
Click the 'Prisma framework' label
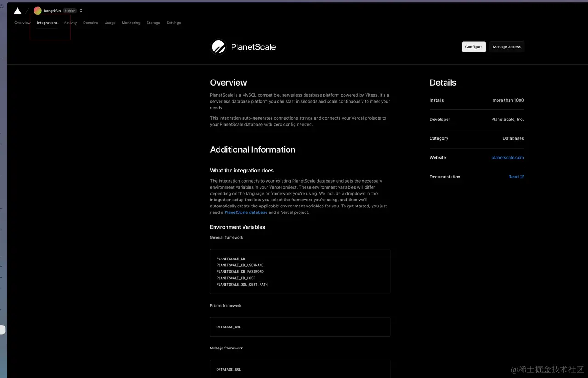coord(226,306)
